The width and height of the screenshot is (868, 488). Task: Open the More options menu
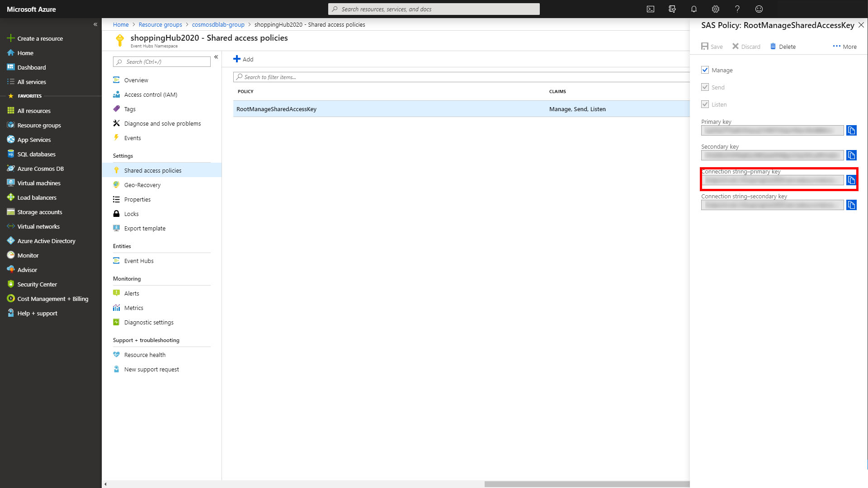[845, 47]
